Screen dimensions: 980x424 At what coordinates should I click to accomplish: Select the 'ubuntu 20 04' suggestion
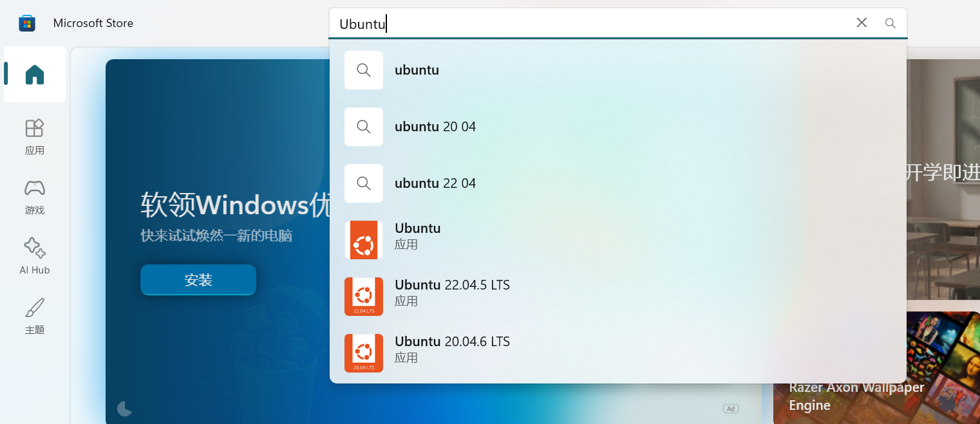[x=618, y=127]
